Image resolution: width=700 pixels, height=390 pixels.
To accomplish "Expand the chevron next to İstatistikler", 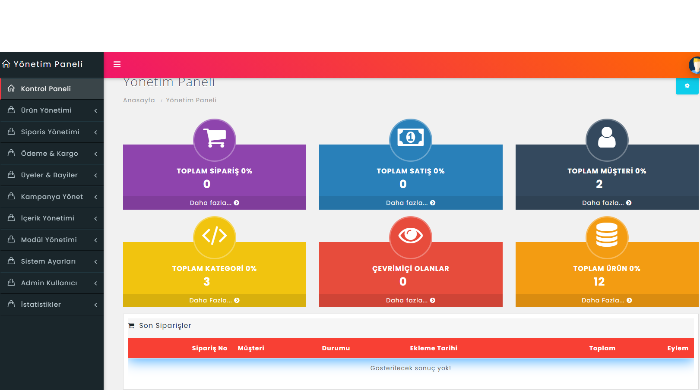I will coord(96,305).
